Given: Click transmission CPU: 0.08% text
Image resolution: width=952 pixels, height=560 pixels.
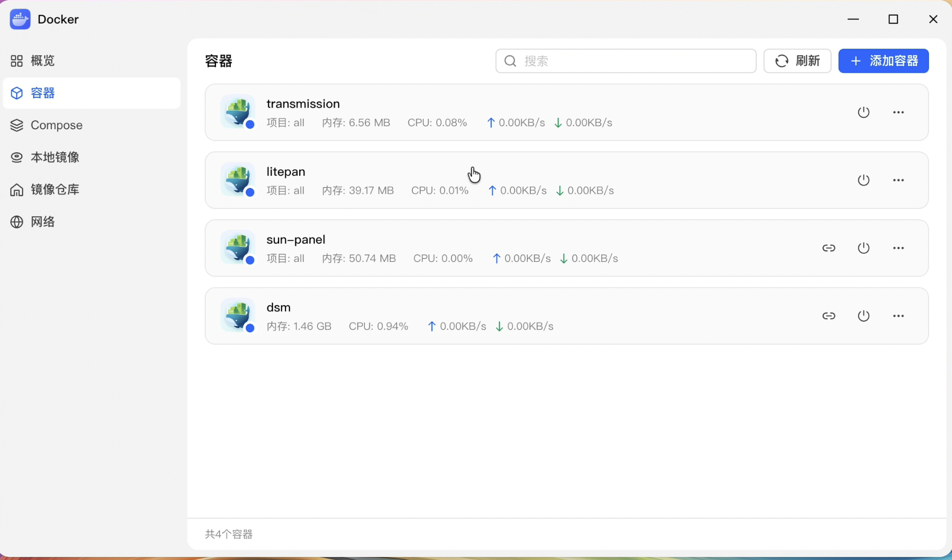Looking at the screenshot, I should click(437, 123).
